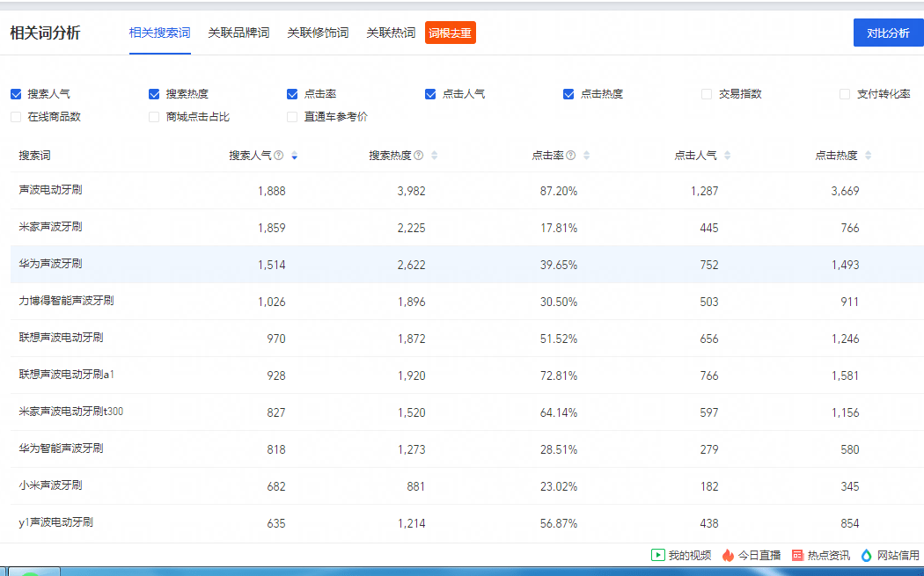Click the 对比分析 button
Screen dimensions: 924x576
point(888,32)
